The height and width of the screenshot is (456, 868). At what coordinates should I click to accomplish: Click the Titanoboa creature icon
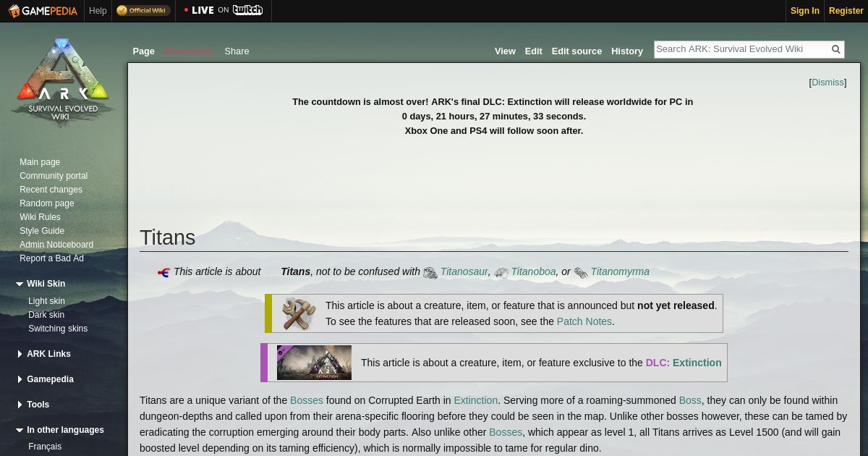point(501,273)
